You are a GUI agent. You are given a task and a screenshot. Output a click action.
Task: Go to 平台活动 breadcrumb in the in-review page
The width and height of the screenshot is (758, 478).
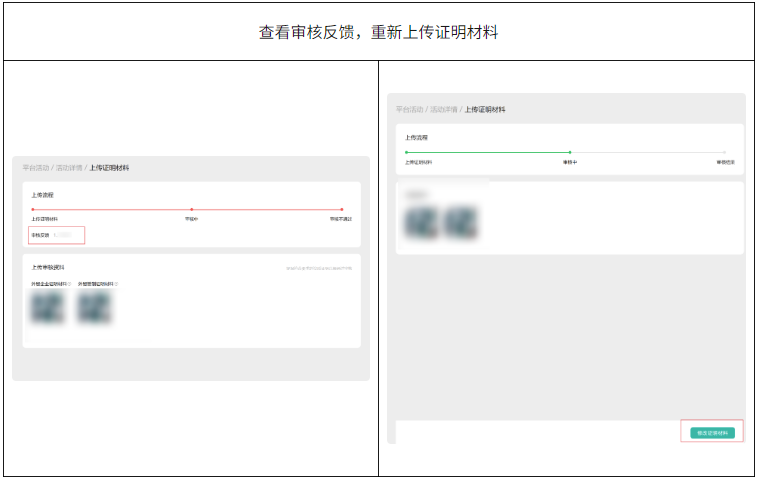tap(408, 109)
